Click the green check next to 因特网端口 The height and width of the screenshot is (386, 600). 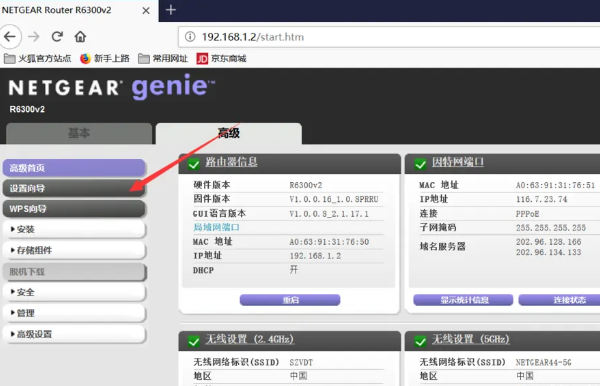pyautogui.click(x=420, y=164)
